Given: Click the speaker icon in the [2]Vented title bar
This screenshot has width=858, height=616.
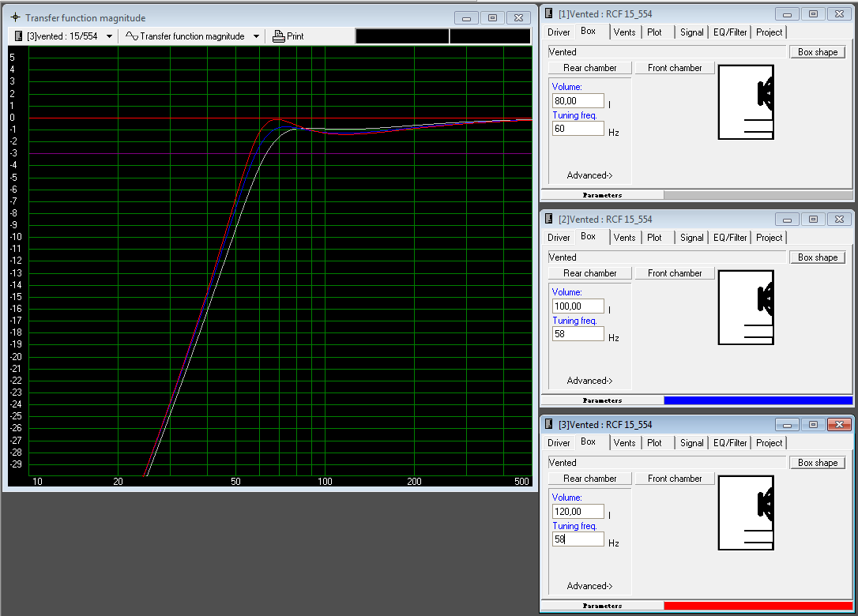Looking at the screenshot, I should pos(549,219).
